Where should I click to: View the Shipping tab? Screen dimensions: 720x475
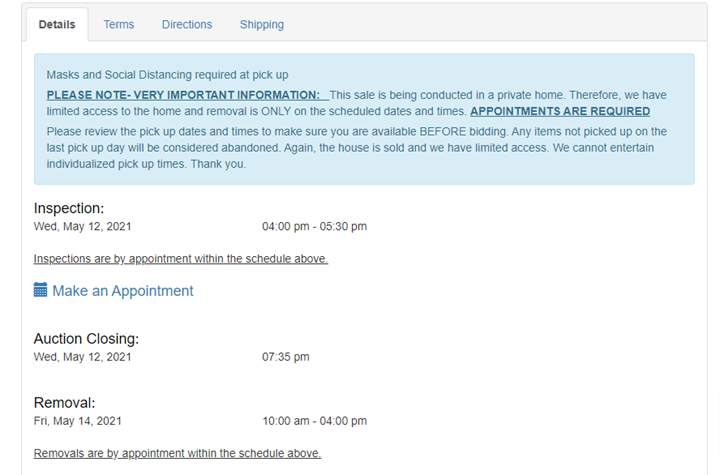point(261,24)
